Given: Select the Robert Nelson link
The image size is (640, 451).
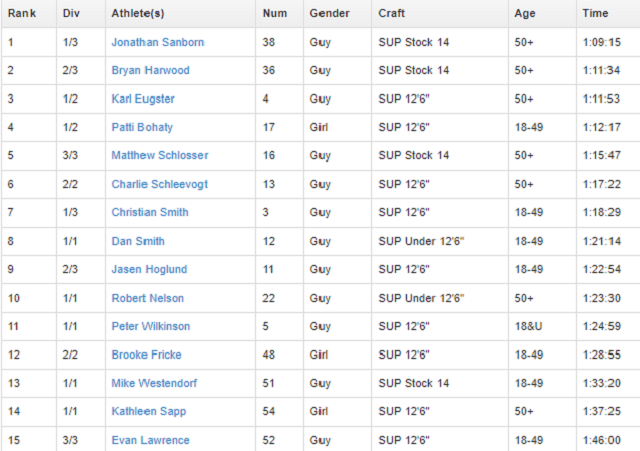Looking at the screenshot, I should [148, 298].
